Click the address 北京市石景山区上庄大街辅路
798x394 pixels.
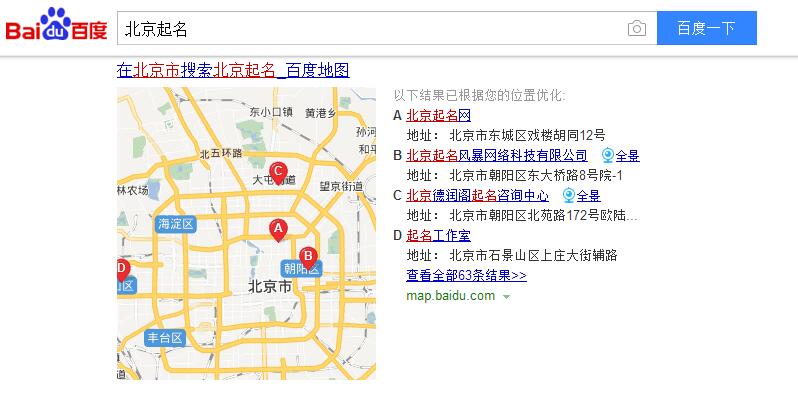tap(533, 256)
